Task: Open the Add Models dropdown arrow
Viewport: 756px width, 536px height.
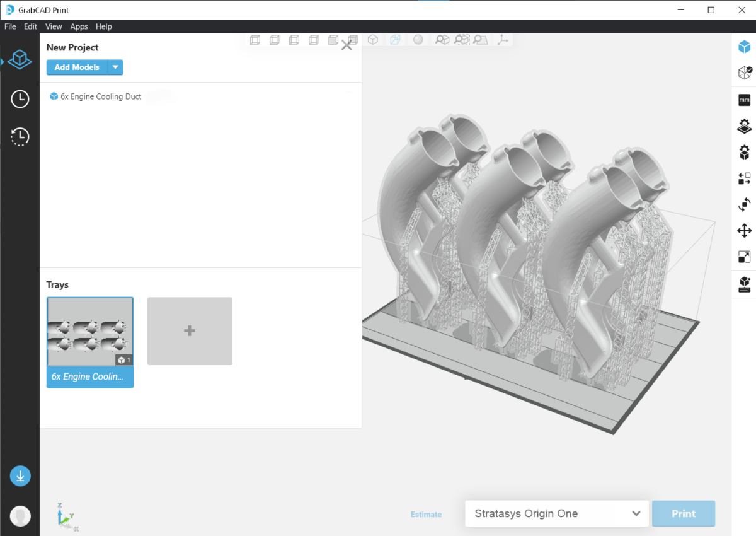Action: point(115,67)
